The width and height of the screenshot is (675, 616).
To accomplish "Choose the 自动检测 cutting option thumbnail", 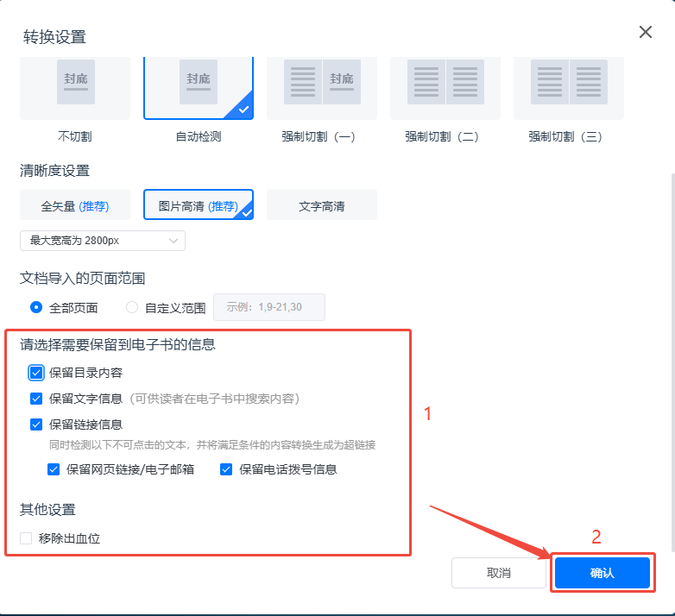I will 199,87.
